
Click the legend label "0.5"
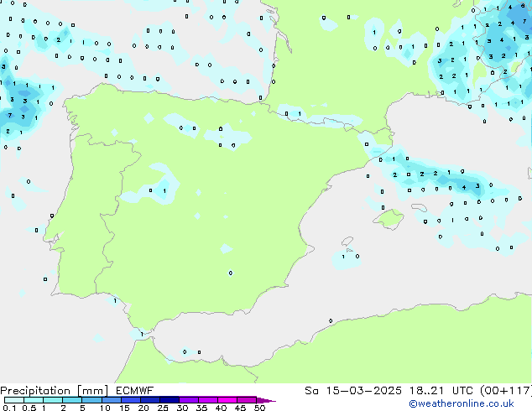click(29, 408)
